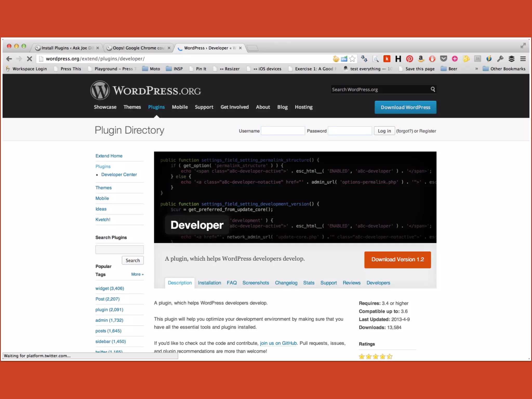The image size is (532, 399).
Task: Click the Pocket extension icon
Action: click(x=443, y=59)
